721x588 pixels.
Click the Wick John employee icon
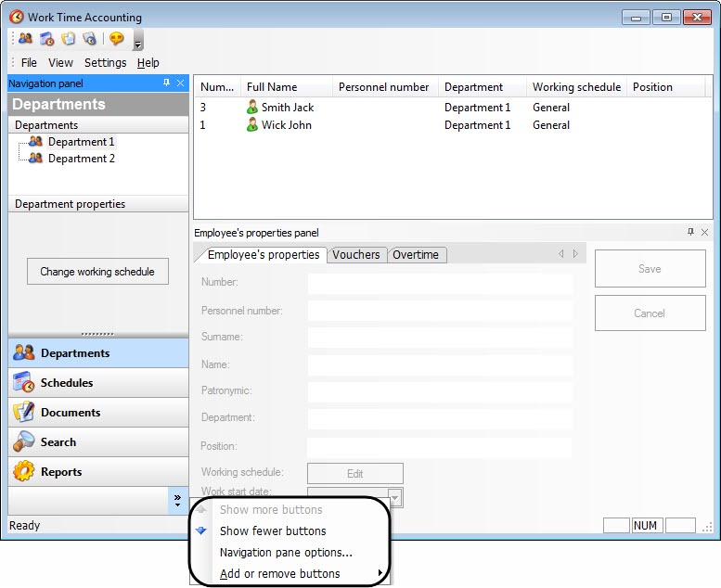tap(252, 124)
